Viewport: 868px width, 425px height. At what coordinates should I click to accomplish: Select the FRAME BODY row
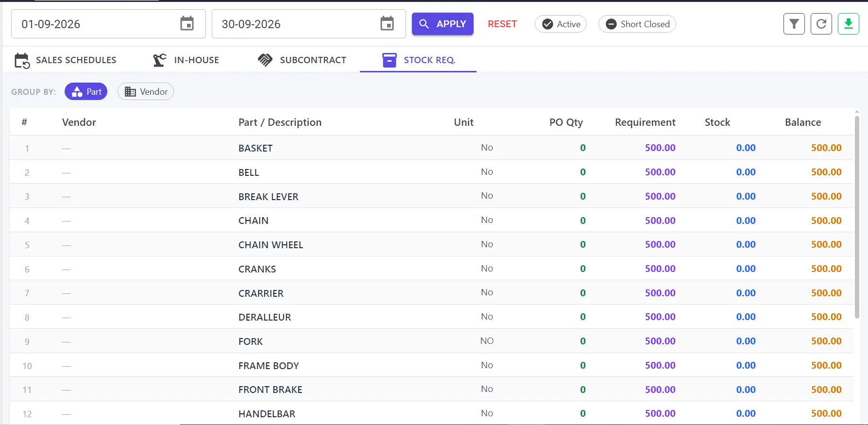[431, 365]
